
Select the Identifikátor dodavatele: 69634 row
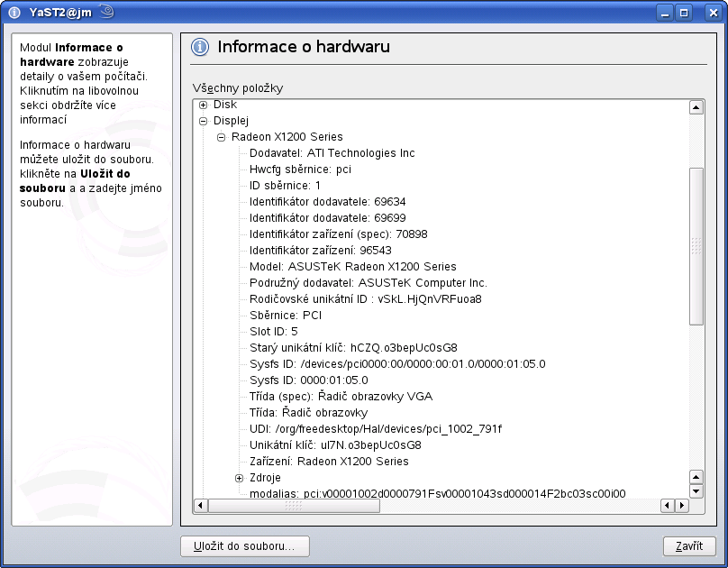[327, 202]
